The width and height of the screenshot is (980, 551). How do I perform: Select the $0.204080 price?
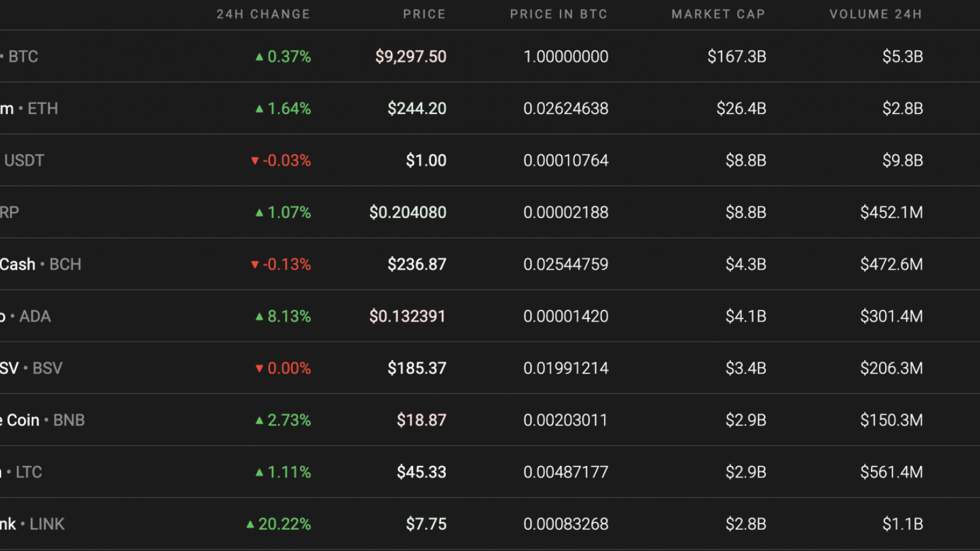tap(408, 212)
